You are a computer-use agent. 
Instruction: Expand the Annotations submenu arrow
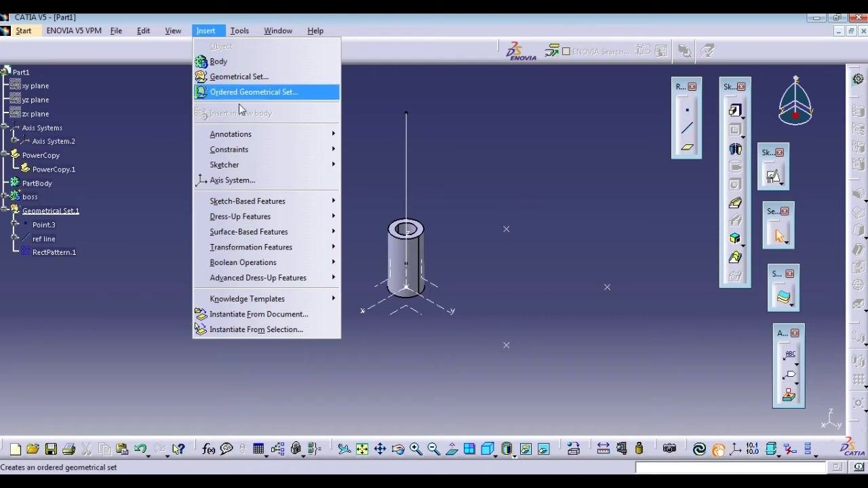coord(334,134)
